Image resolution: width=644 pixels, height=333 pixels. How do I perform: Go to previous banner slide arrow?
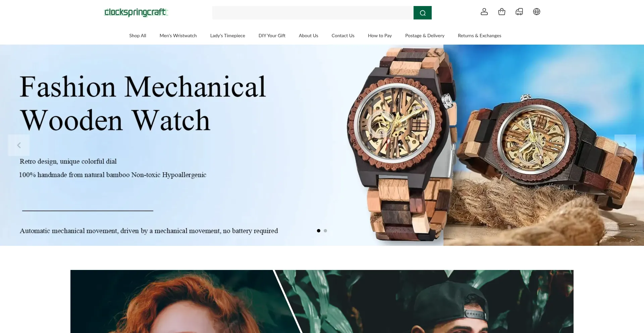[19, 145]
